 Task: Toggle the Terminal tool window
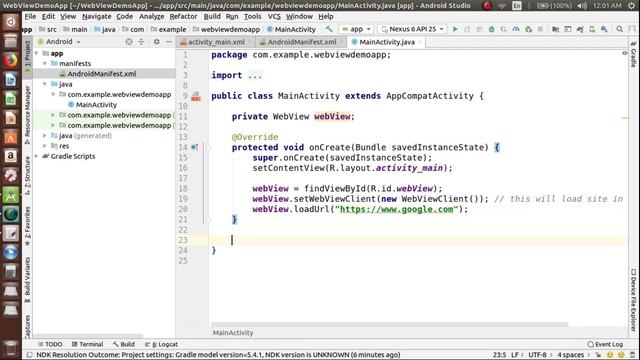click(x=87, y=344)
